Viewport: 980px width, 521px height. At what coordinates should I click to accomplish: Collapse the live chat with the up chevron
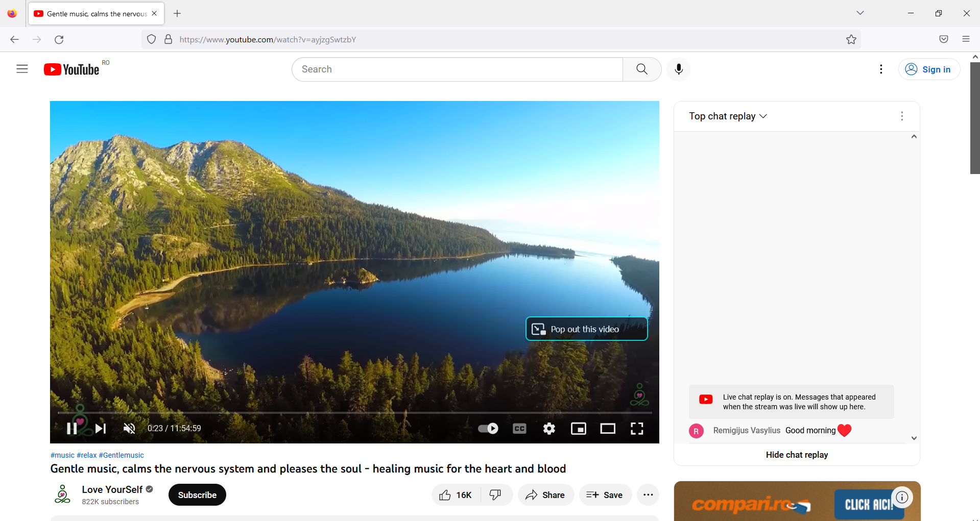[914, 136]
